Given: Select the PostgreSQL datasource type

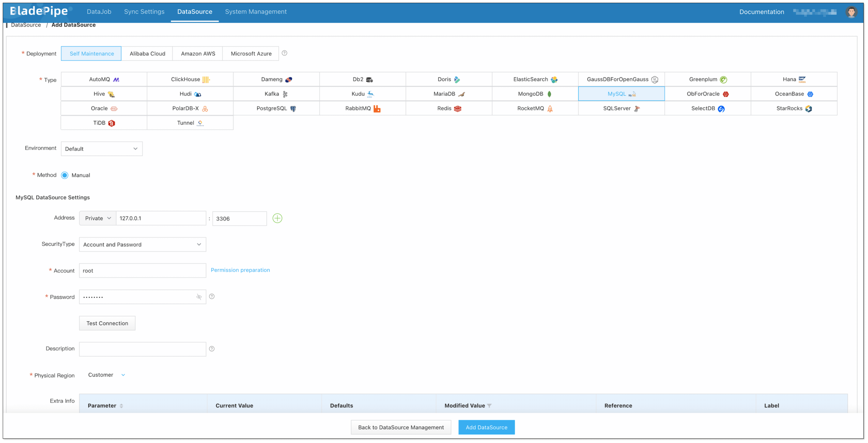Looking at the screenshot, I should 276,108.
